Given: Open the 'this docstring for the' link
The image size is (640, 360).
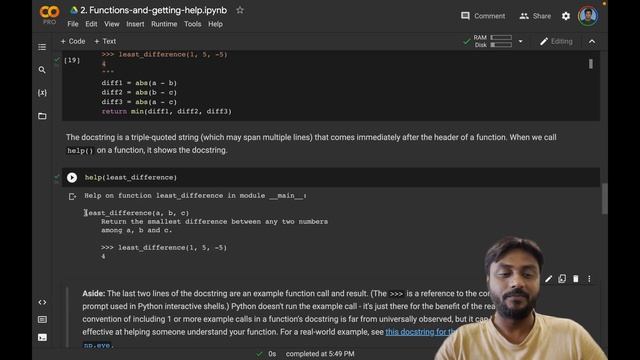Looking at the screenshot, I should click(420, 332).
